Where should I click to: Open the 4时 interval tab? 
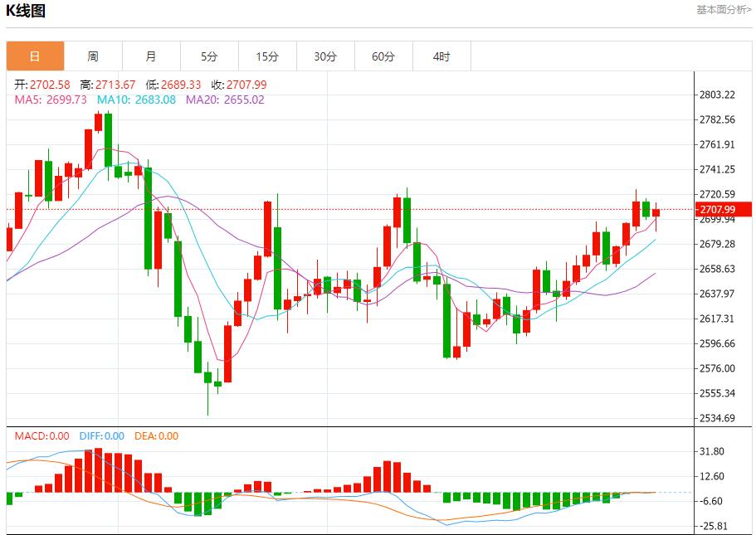click(x=441, y=56)
